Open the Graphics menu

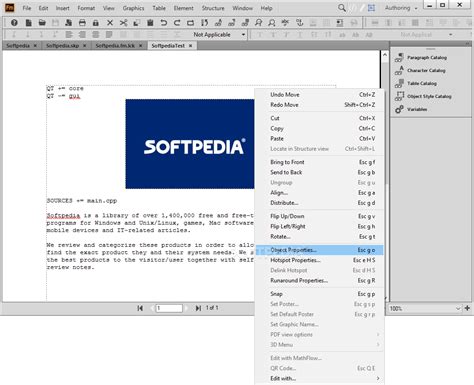133,8
